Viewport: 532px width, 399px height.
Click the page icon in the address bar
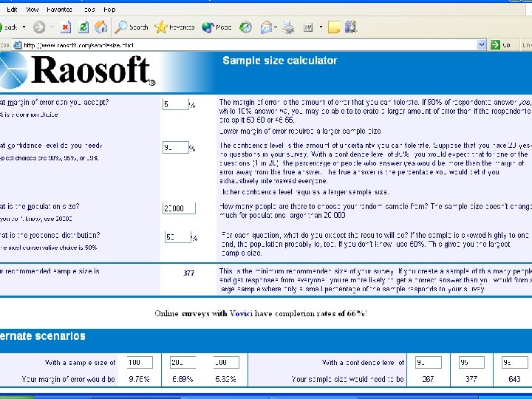(17, 45)
